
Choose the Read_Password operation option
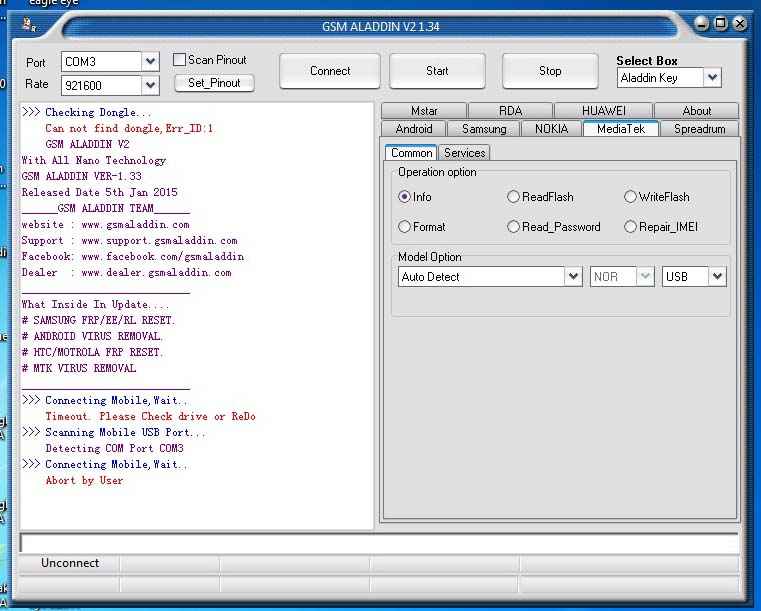[x=513, y=227]
